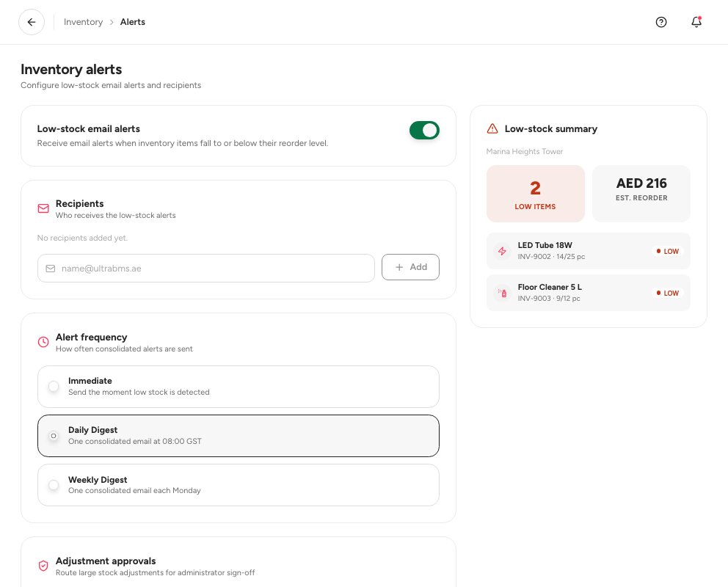The height and width of the screenshot is (587, 728).
Task: Click the Alert frequency clock icon
Action: pyautogui.click(x=43, y=342)
